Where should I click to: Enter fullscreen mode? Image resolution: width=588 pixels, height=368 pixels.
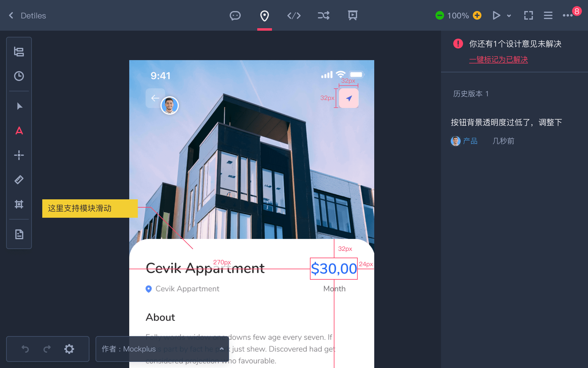(x=529, y=15)
